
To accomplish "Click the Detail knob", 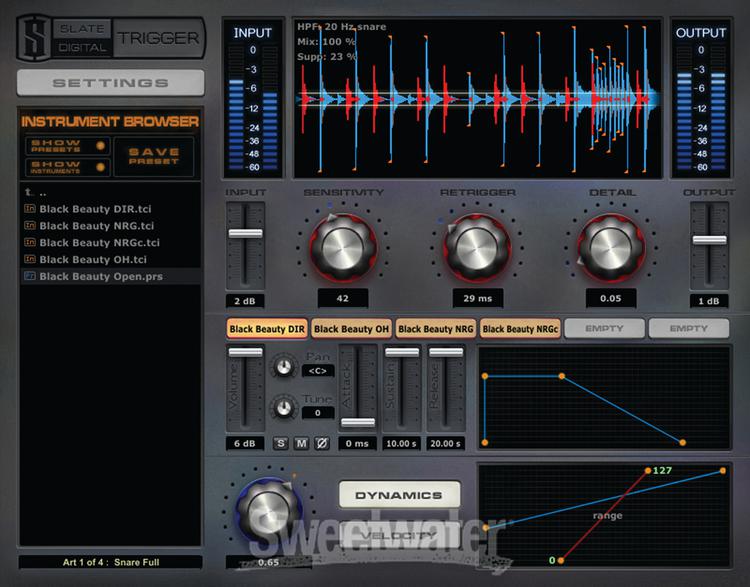I will click(x=612, y=248).
